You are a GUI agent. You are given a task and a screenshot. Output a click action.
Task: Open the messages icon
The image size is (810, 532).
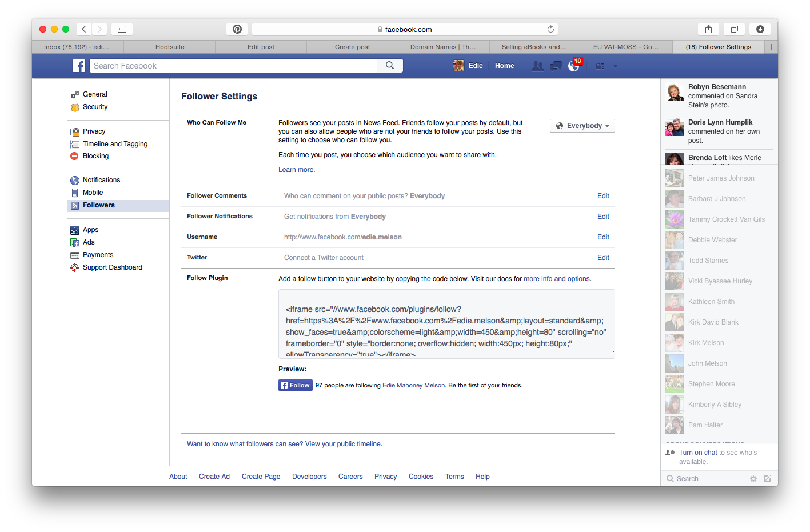pyautogui.click(x=556, y=66)
